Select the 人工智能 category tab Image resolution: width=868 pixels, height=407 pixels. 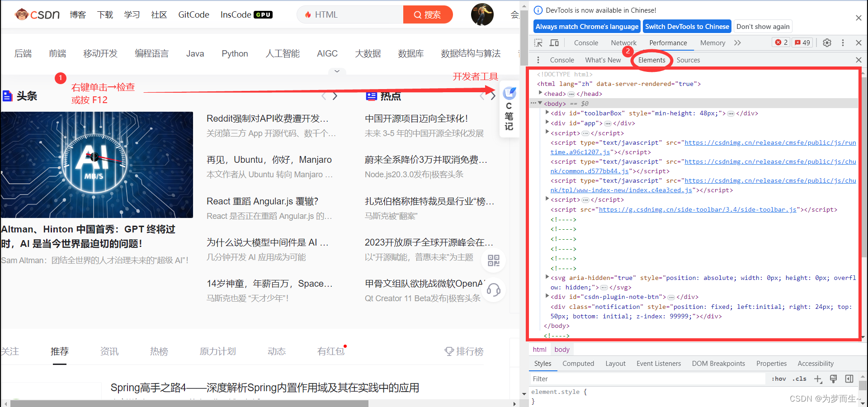(x=283, y=53)
